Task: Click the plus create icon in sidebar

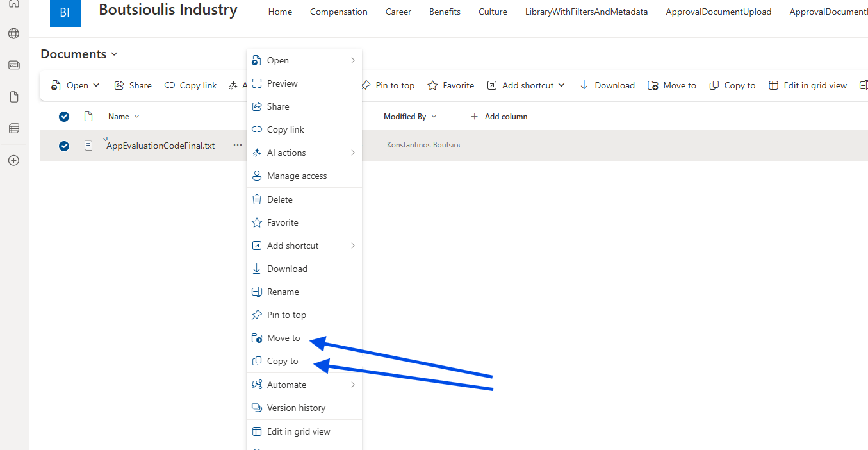Action: point(13,160)
